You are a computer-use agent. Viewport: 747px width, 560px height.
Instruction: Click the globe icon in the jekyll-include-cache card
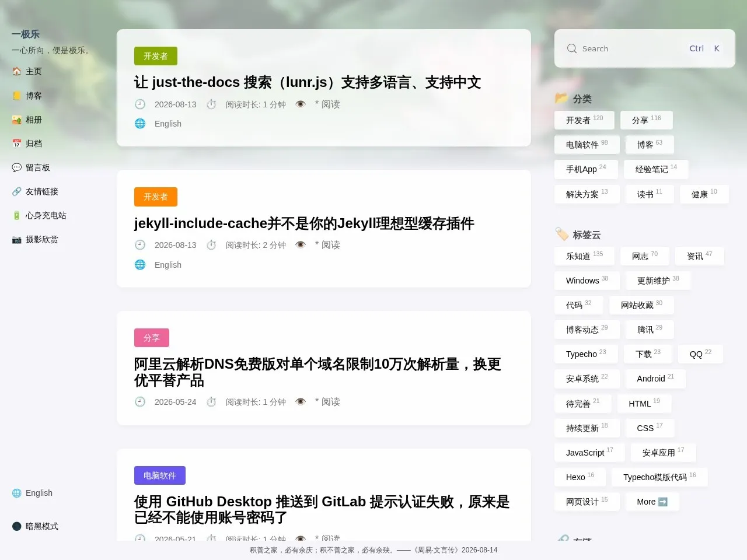point(140,265)
